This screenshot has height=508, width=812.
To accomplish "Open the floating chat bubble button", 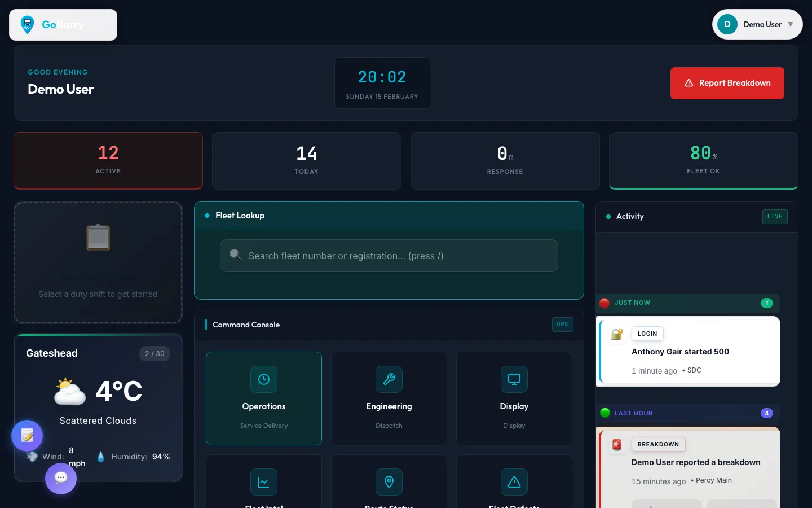I will click(x=61, y=479).
